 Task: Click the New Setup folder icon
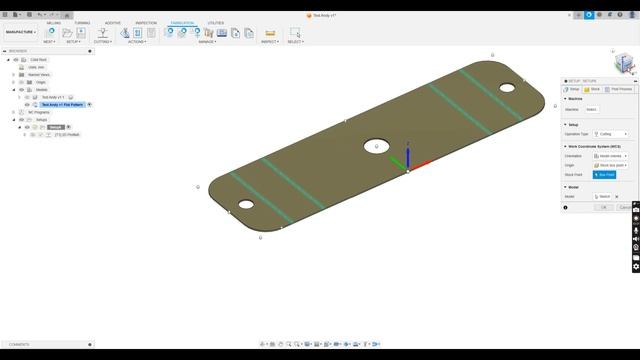67,33
